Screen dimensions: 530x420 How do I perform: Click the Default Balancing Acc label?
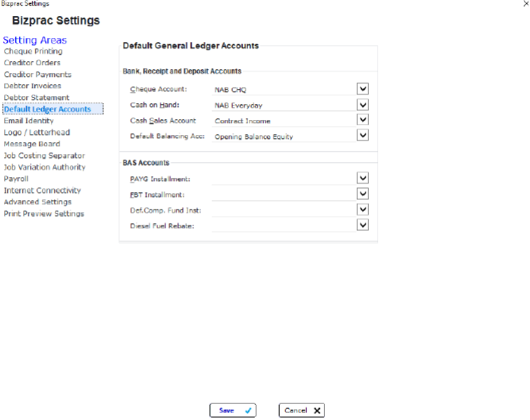pyautogui.click(x=168, y=136)
